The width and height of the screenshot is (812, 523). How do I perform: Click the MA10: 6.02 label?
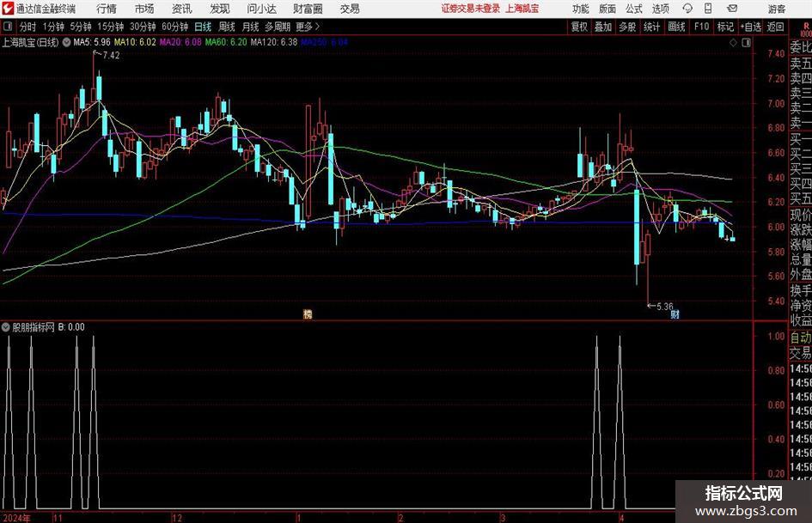(135, 42)
